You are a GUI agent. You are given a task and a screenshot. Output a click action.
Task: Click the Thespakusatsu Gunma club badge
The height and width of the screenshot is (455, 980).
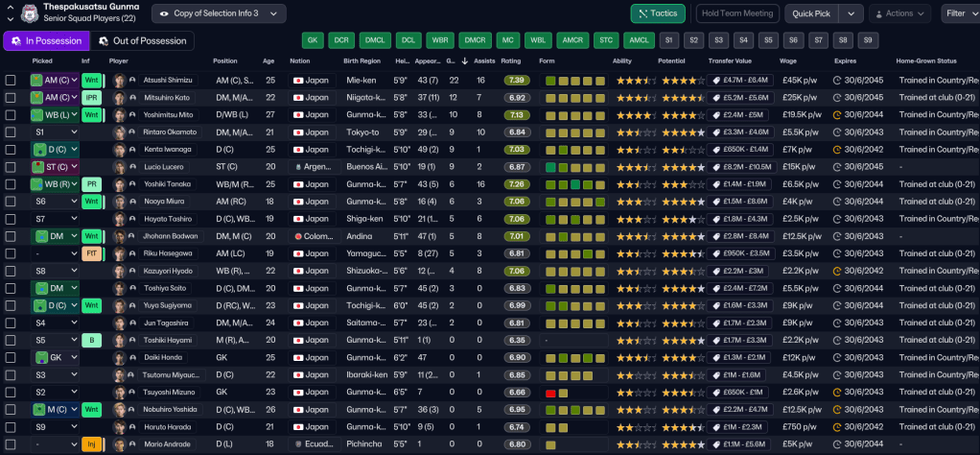point(29,12)
